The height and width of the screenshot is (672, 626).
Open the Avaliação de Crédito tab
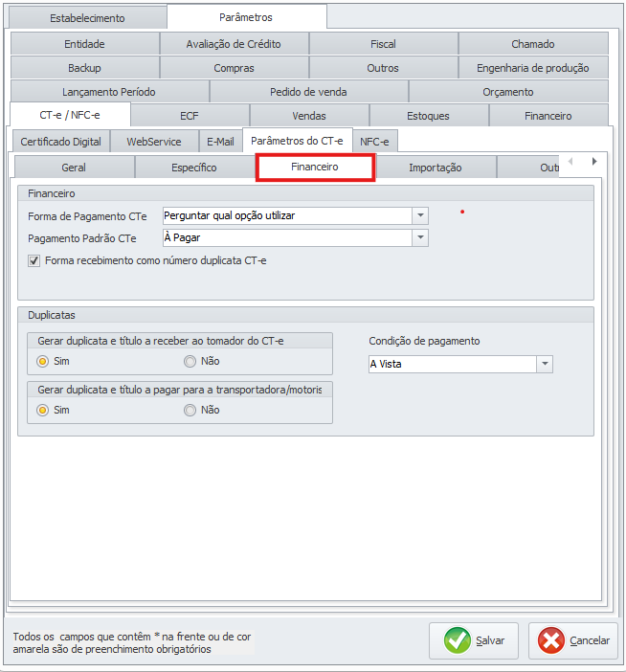234,44
